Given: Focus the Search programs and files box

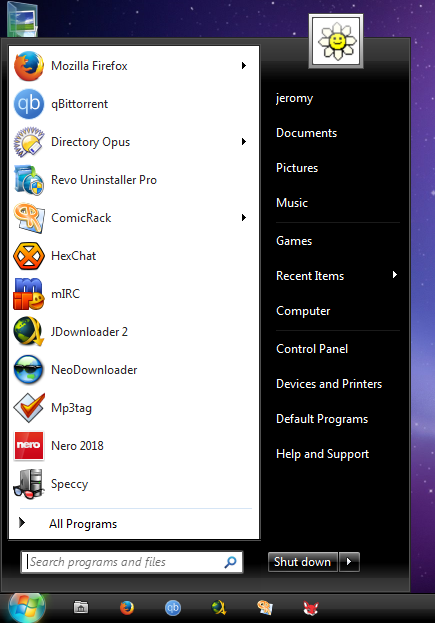Looking at the screenshot, I should point(132,562).
